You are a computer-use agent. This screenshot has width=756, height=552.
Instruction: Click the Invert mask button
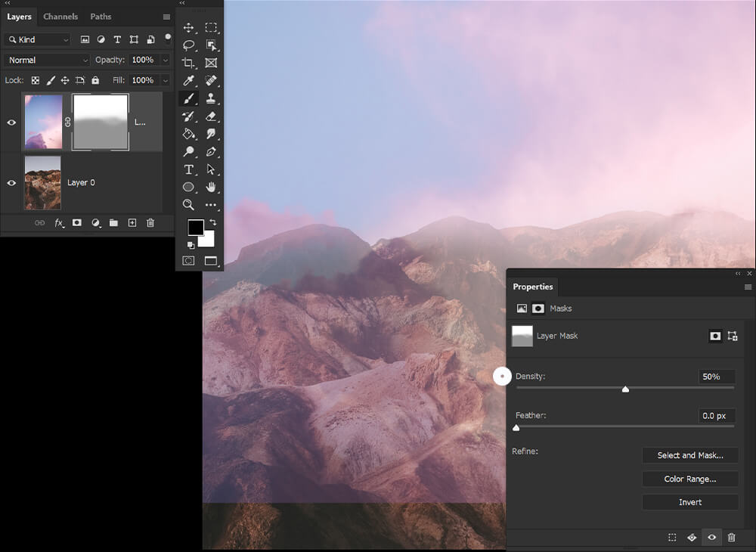690,502
